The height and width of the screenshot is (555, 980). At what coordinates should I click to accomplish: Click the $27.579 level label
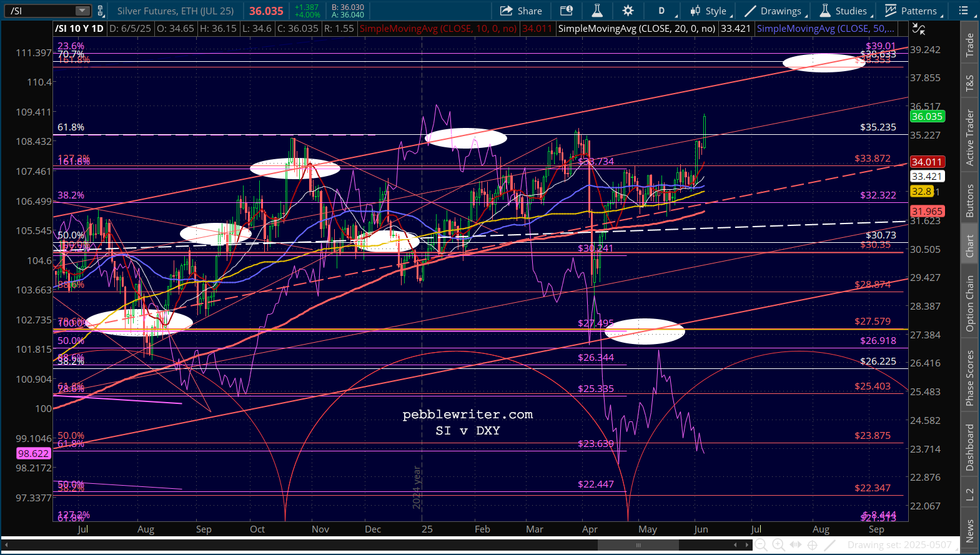[873, 322]
